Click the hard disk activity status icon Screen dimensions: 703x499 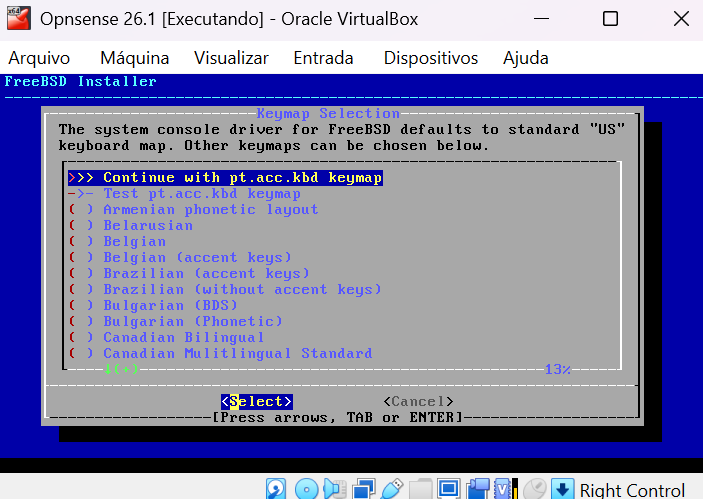(x=276, y=489)
